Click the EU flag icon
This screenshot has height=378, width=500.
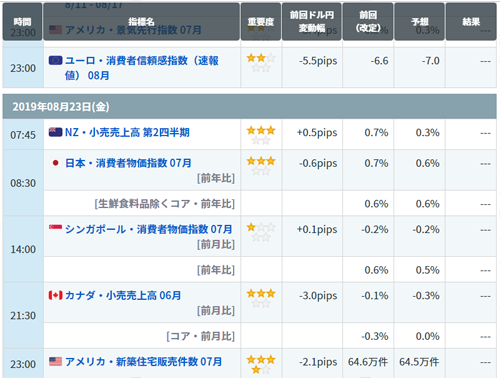tap(55, 60)
